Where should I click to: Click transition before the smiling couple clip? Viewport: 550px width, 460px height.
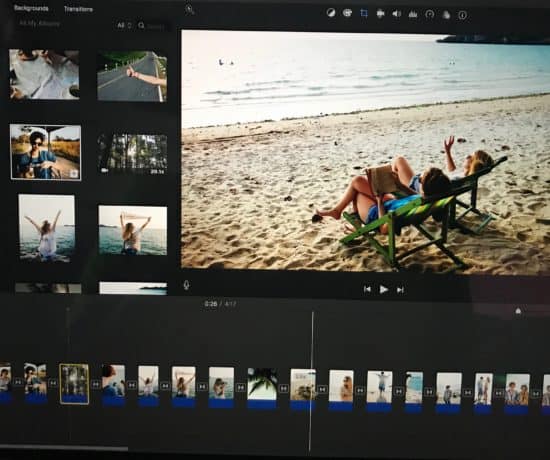click(498, 393)
